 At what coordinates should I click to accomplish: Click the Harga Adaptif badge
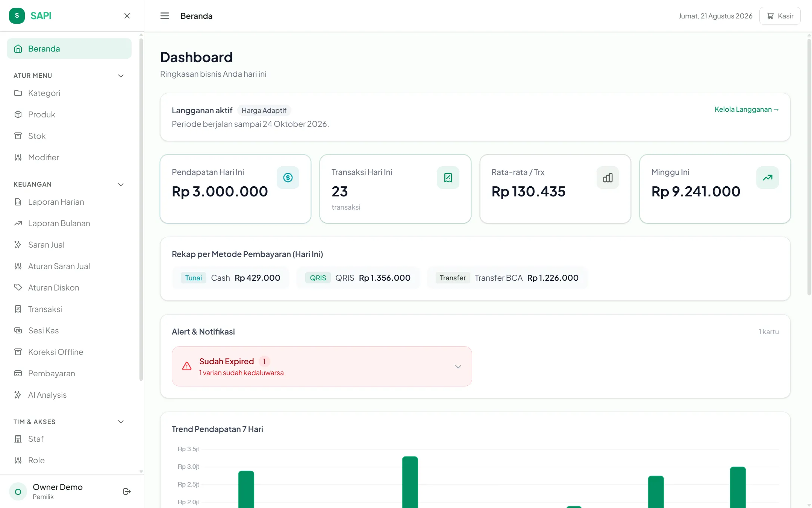click(x=264, y=110)
